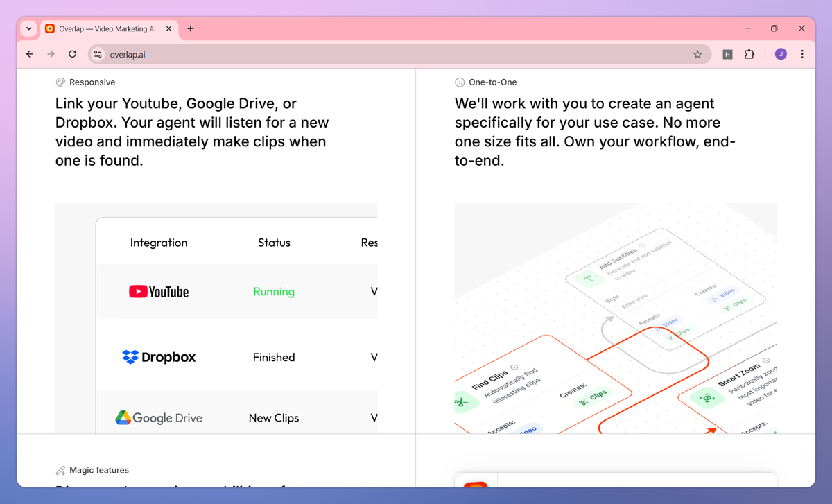
Task: Click the Find Clips scissors icon
Action: click(463, 401)
